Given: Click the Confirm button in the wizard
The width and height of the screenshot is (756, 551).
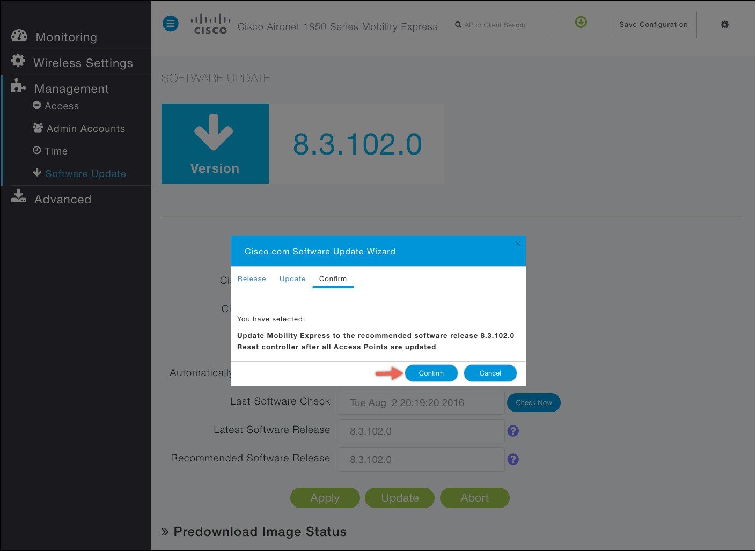Looking at the screenshot, I should pyautogui.click(x=431, y=373).
